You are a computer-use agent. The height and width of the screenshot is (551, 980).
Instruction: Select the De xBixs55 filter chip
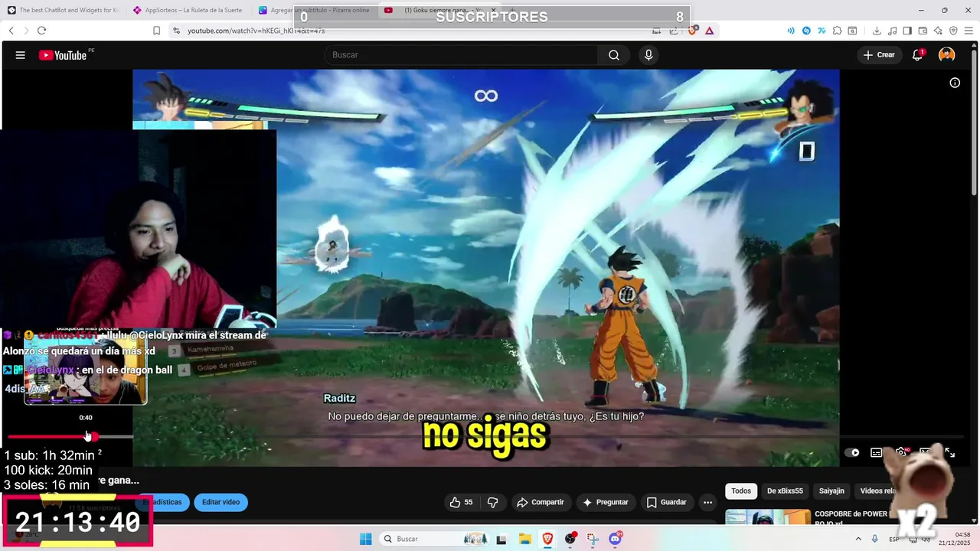click(785, 491)
